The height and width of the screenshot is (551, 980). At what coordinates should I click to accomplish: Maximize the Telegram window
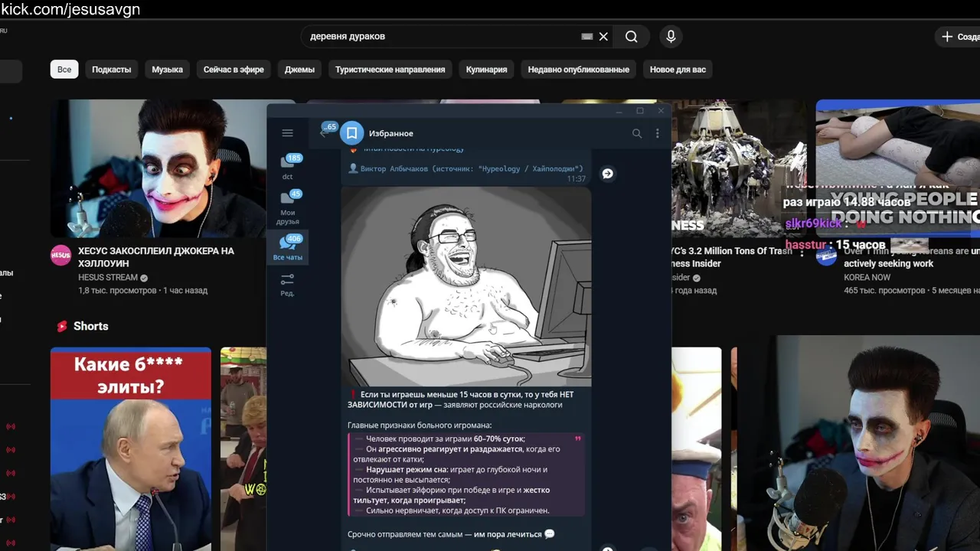coord(640,111)
